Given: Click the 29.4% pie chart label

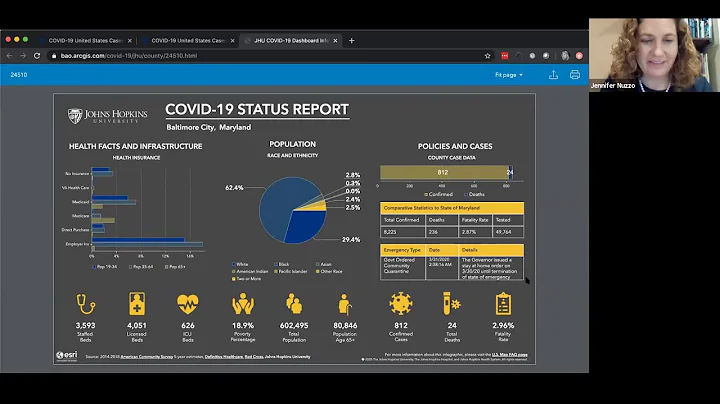Looking at the screenshot, I should (x=351, y=240).
